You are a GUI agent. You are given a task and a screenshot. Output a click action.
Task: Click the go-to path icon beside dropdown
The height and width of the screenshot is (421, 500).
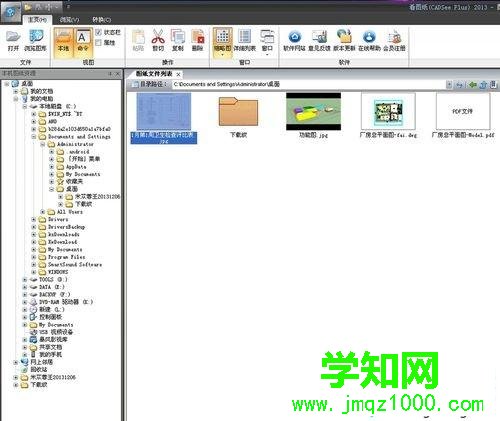(460, 85)
